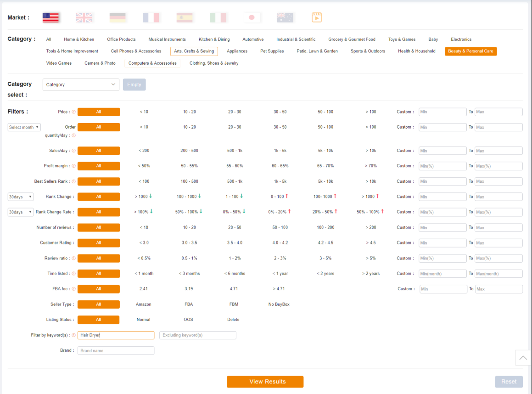Choose the France market flag
Image resolution: width=532 pixels, height=394 pixels.
(151, 17)
